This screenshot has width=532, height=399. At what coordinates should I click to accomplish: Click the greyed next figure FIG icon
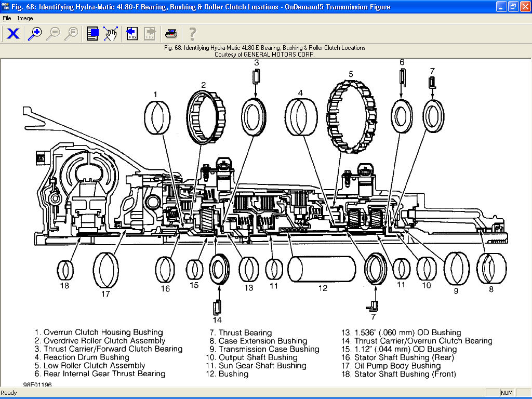pos(150,34)
